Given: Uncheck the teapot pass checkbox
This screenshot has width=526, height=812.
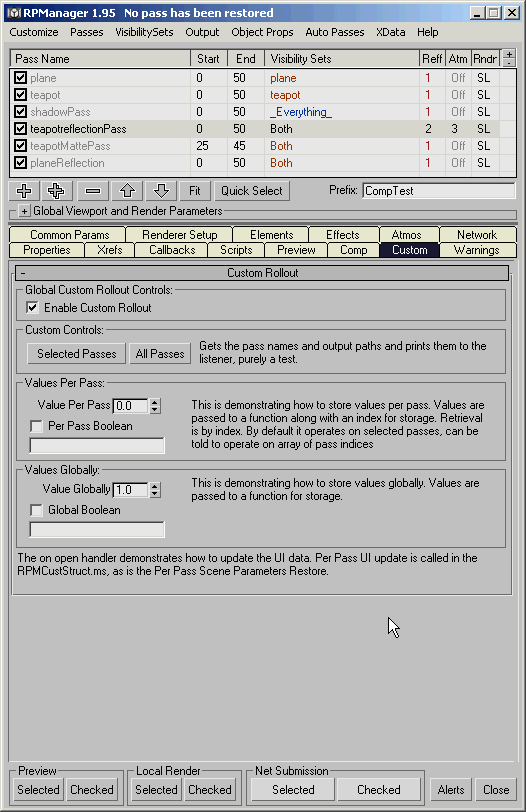Looking at the screenshot, I should tap(21, 95).
